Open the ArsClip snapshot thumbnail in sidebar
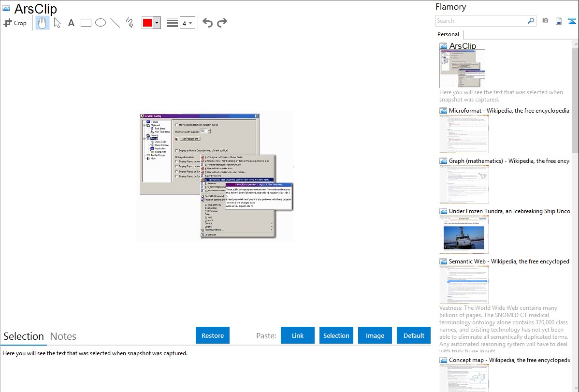579x392 pixels. (x=463, y=69)
